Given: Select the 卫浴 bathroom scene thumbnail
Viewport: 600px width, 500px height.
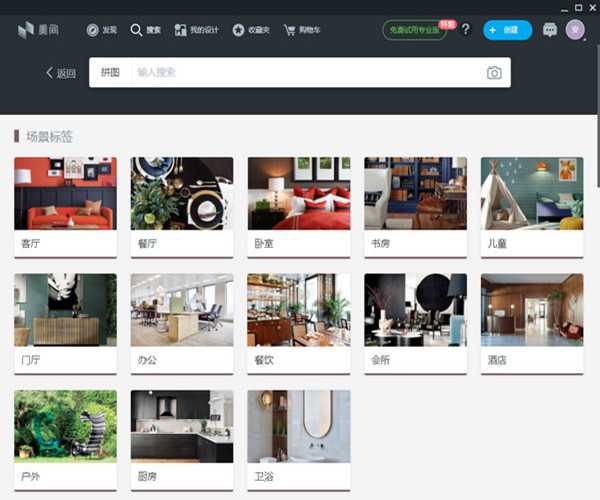Looking at the screenshot, I should click(x=298, y=427).
